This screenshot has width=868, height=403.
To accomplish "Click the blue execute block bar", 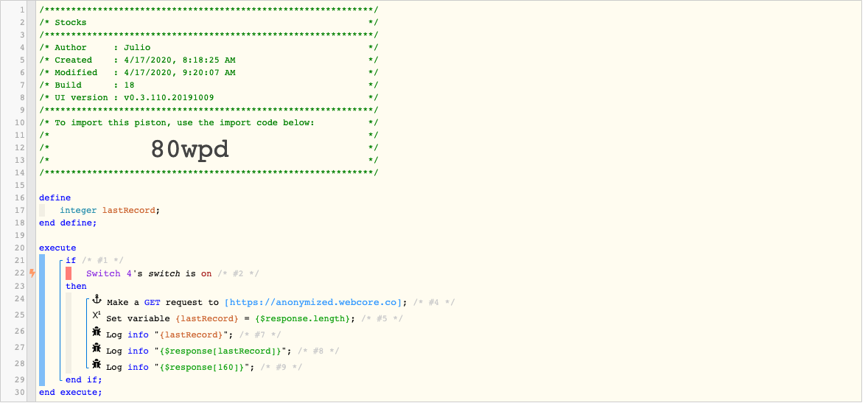I will [42, 320].
